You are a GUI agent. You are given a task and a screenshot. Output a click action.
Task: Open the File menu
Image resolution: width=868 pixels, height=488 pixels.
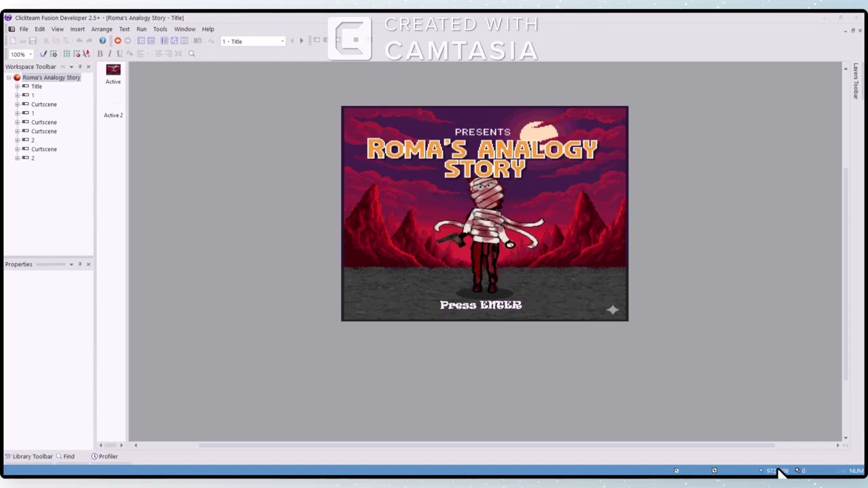pyautogui.click(x=24, y=29)
